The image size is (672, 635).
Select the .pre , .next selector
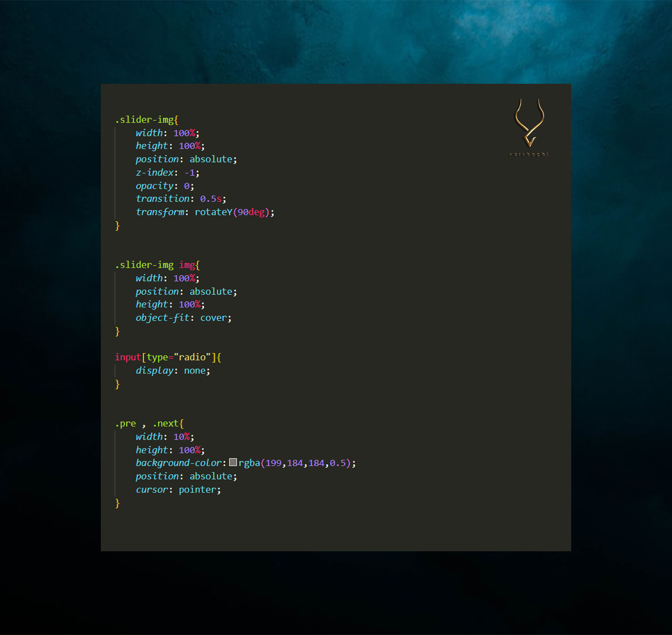coord(149,423)
